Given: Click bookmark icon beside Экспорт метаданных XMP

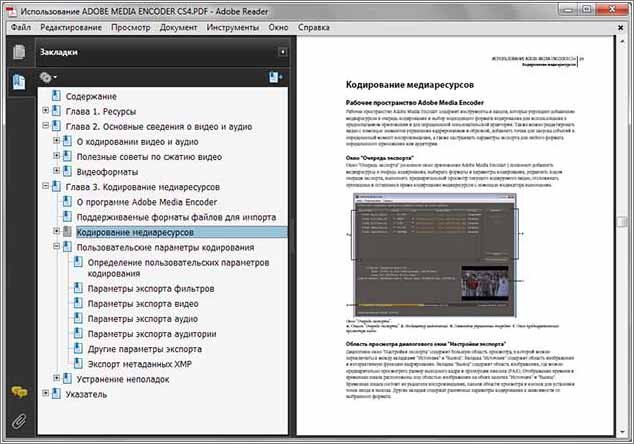Looking at the screenshot, I should pos(78,364).
